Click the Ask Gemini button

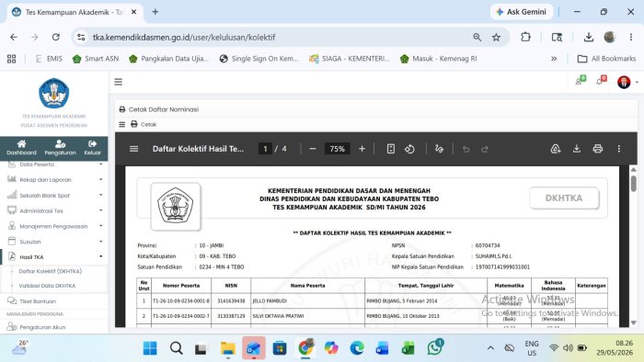tap(521, 12)
